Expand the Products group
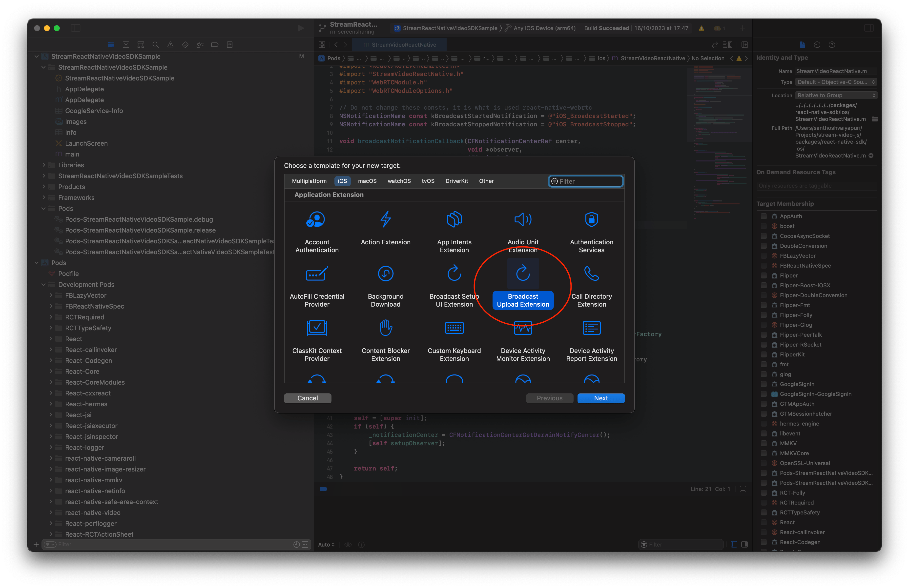909x588 pixels. [44, 187]
